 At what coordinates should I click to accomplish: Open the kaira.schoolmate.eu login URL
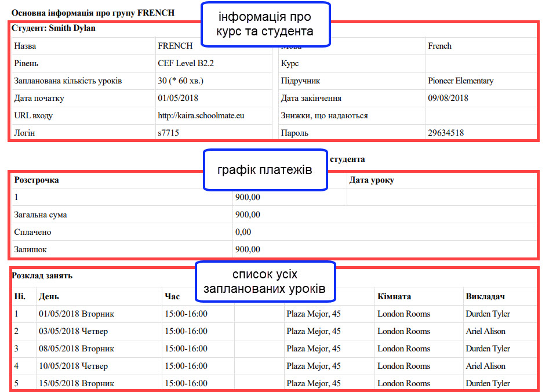tap(201, 115)
